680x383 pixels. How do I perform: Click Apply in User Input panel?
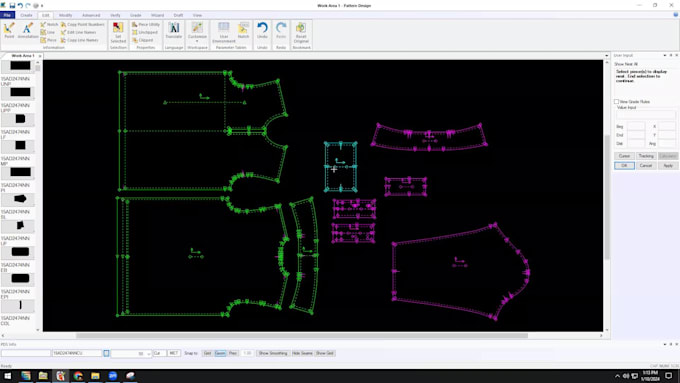(x=668, y=166)
